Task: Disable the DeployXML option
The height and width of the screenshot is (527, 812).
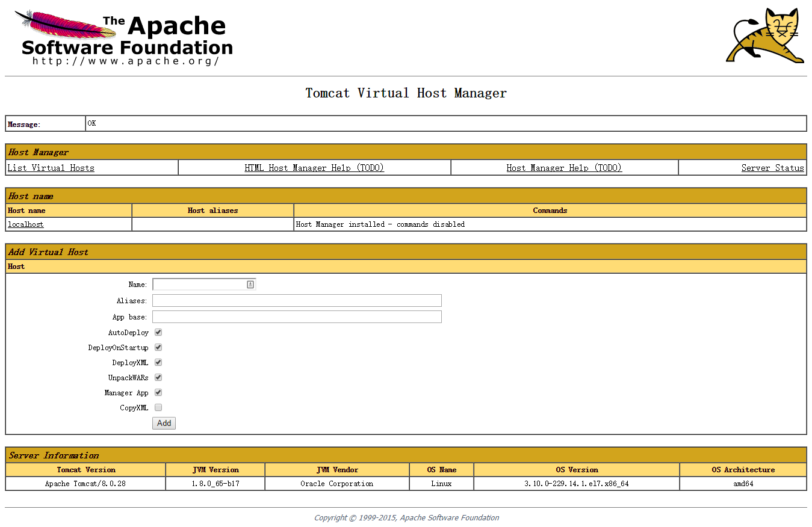Action: coord(158,362)
